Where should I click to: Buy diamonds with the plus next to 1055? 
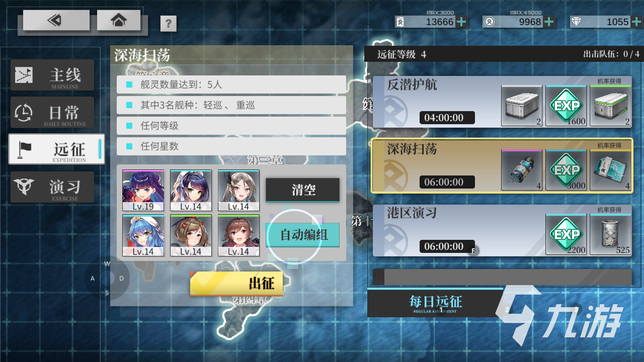point(637,22)
